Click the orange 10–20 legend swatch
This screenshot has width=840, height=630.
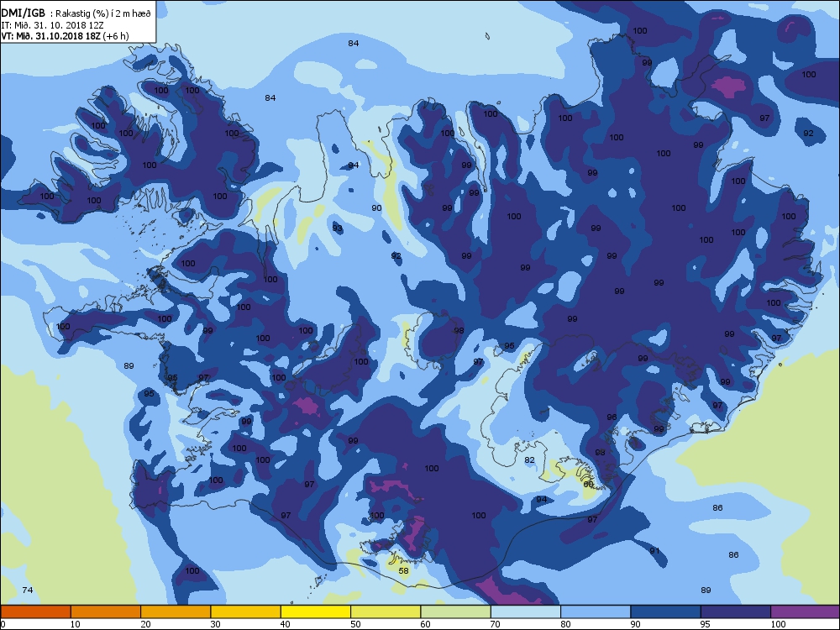pyautogui.click(x=106, y=612)
